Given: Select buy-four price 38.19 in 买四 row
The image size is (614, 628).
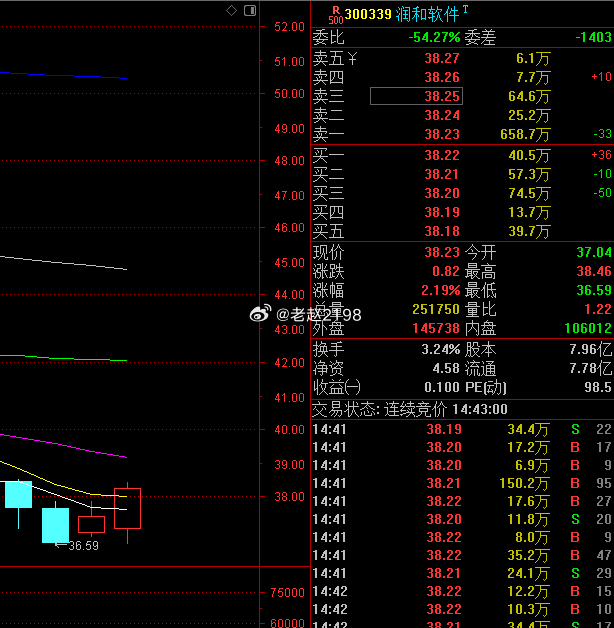Looking at the screenshot, I should pyautogui.click(x=442, y=212).
